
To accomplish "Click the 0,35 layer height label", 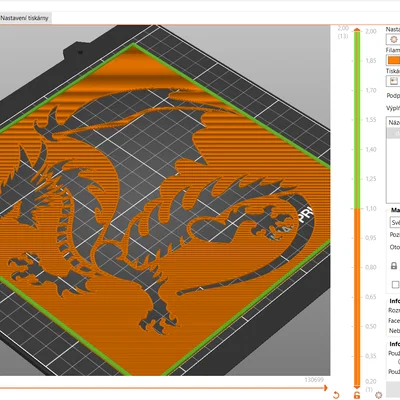I will [x=371, y=356].
